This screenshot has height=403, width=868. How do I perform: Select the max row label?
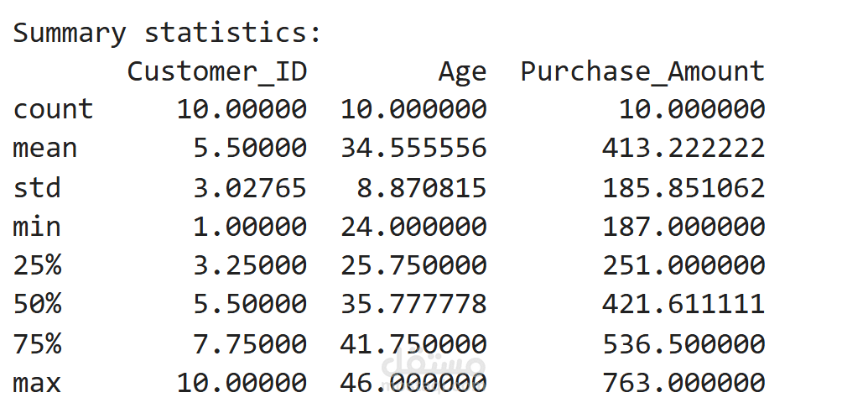point(37,383)
